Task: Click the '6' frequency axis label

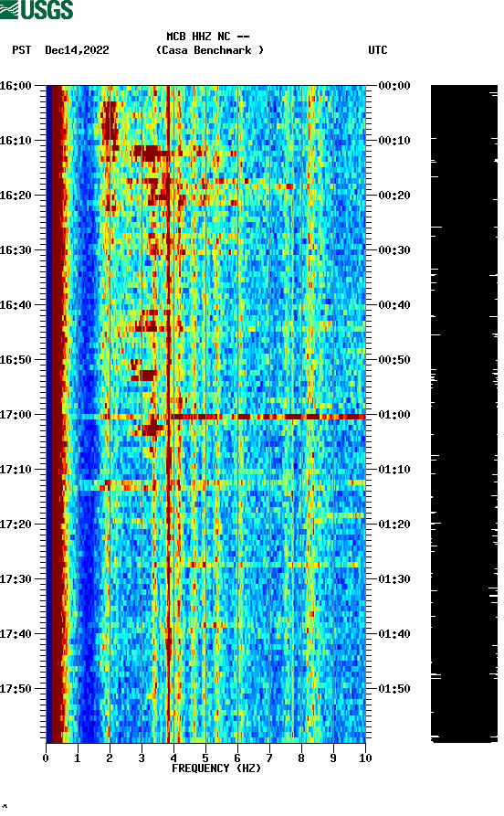Action: (x=237, y=758)
